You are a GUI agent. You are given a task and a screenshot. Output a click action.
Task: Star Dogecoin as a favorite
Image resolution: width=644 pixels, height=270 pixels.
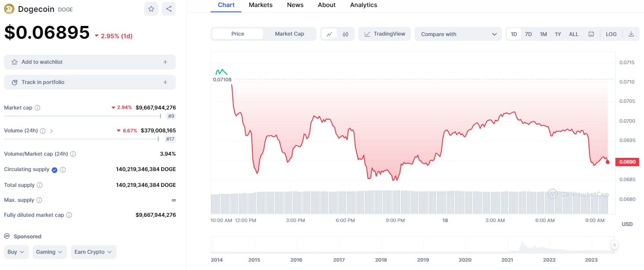(x=151, y=9)
